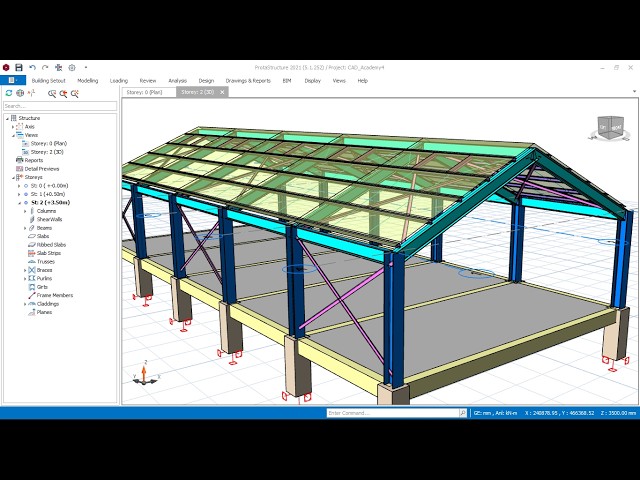Click the 3D view orientation cube
The image size is (640, 480).
tap(611, 127)
